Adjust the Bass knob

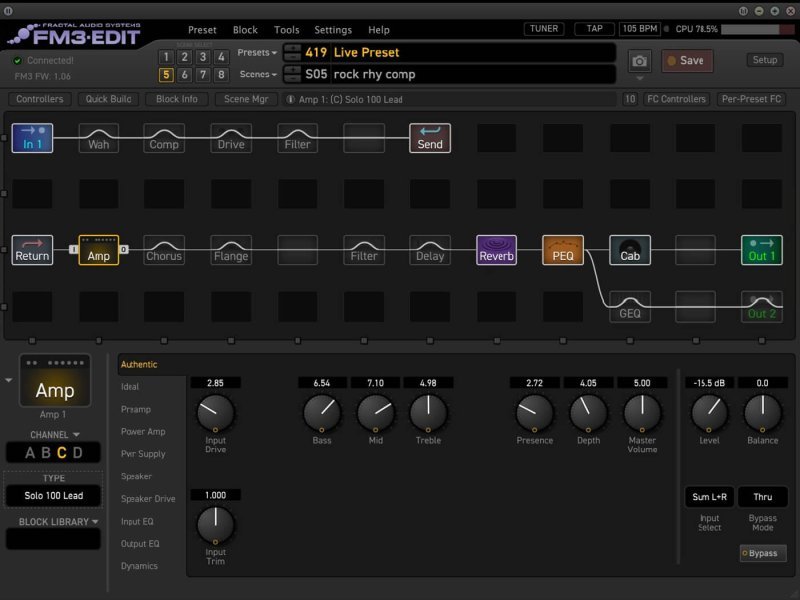pyautogui.click(x=322, y=413)
